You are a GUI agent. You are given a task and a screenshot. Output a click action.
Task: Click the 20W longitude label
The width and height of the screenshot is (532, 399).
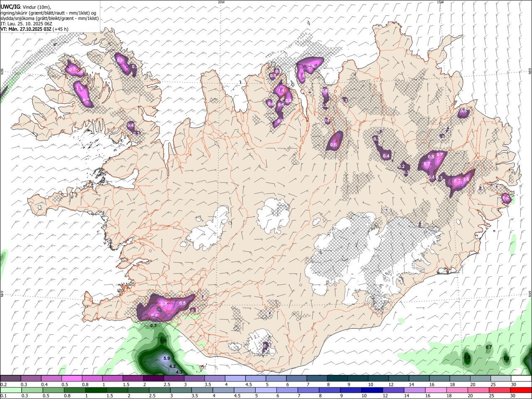click(x=222, y=2)
